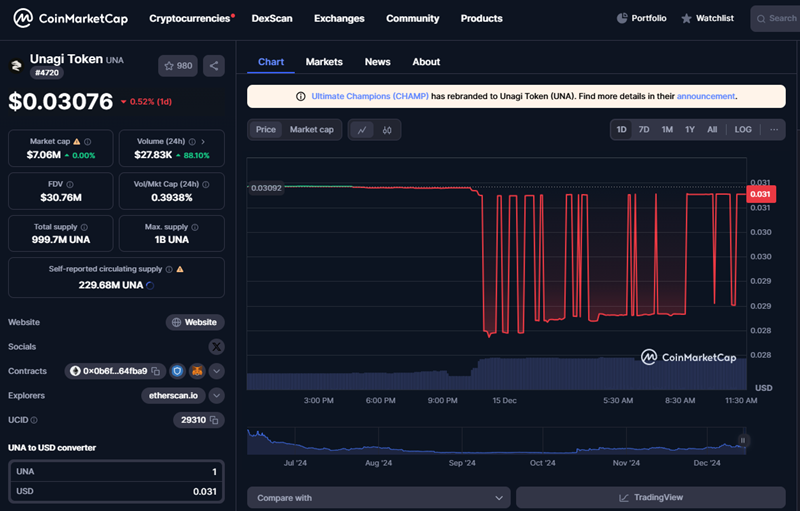This screenshot has width=800, height=511.
Task: Switch to the News tab
Action: [x=378, y=62]
